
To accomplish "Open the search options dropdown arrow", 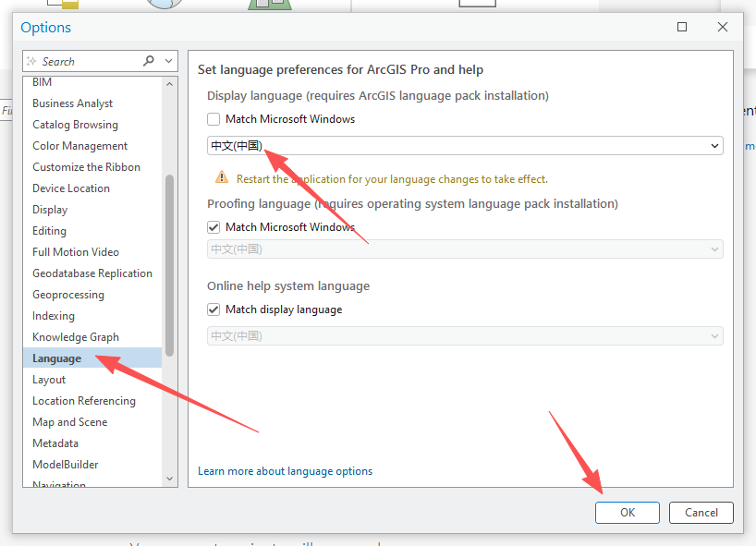I will [x=169, y=61].
